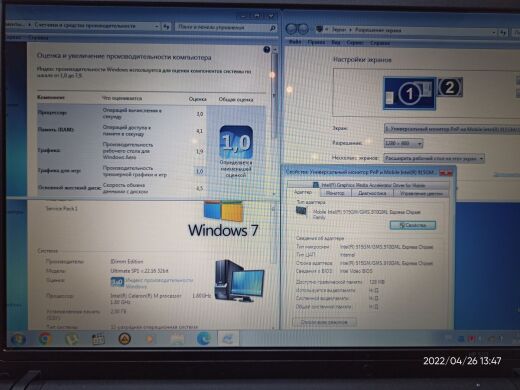Open the clapperboard video app in taskbar
This screenshot has height=390, width=520.
[x=98, y=339]
